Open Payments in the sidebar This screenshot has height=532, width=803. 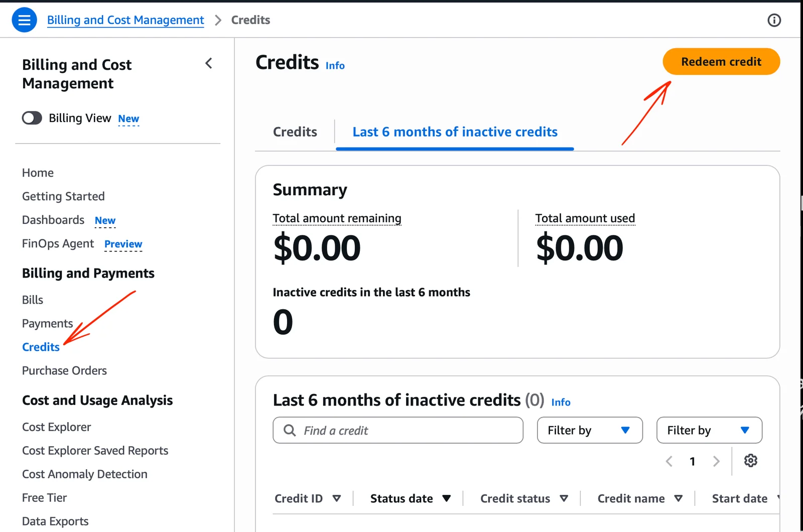pyautogui.click(x=47, y=323)
